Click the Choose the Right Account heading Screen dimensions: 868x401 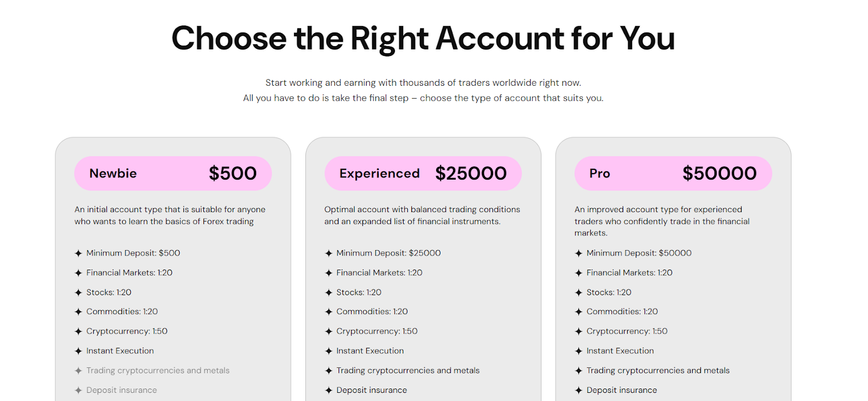423,39
